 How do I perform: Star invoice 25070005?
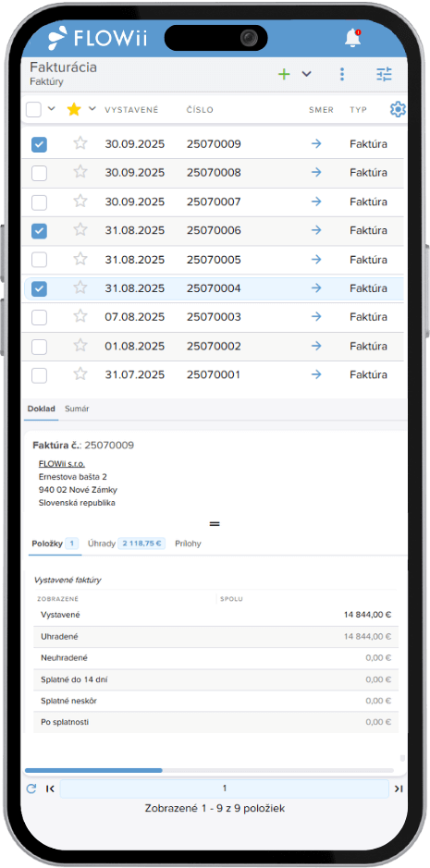[x=80, y=259]
